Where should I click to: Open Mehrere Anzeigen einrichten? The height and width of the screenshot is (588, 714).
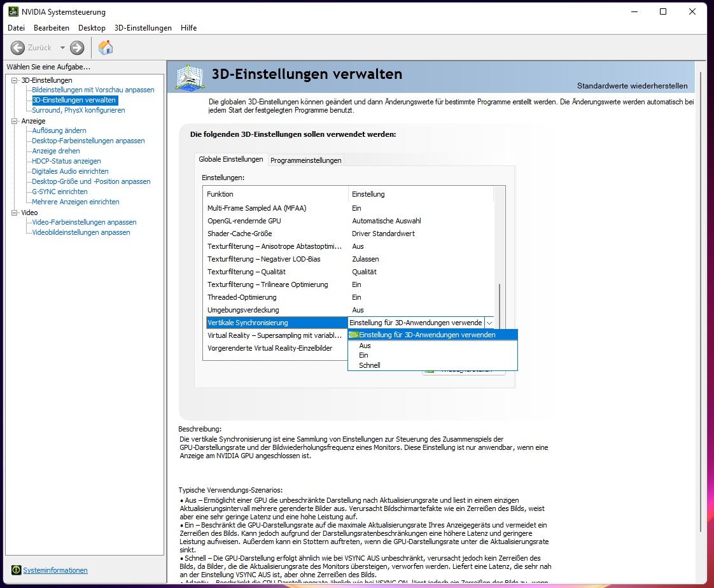click(76, 202)
